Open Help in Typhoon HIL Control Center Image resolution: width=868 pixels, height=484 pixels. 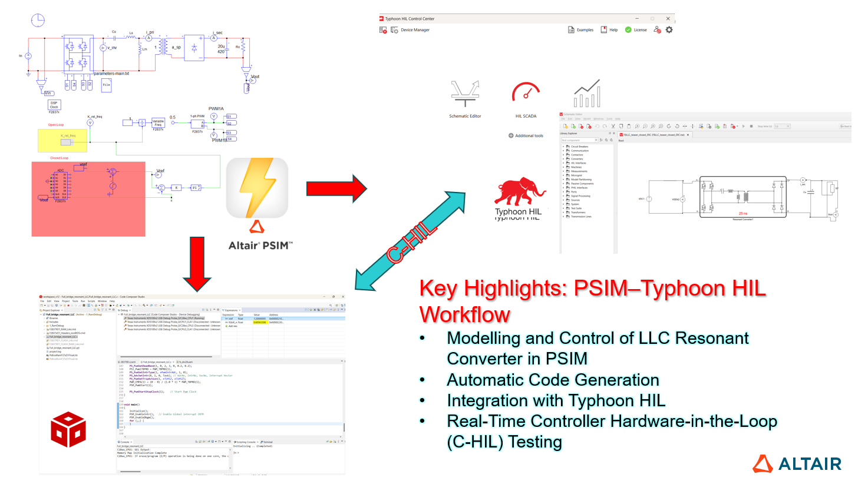pos(609,30)
